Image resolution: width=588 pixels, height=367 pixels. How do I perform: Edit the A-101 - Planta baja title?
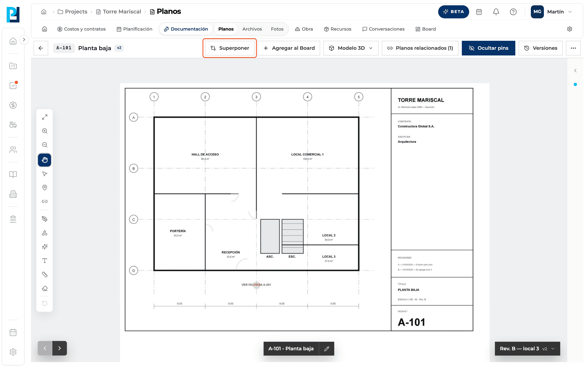click(326, 349)
